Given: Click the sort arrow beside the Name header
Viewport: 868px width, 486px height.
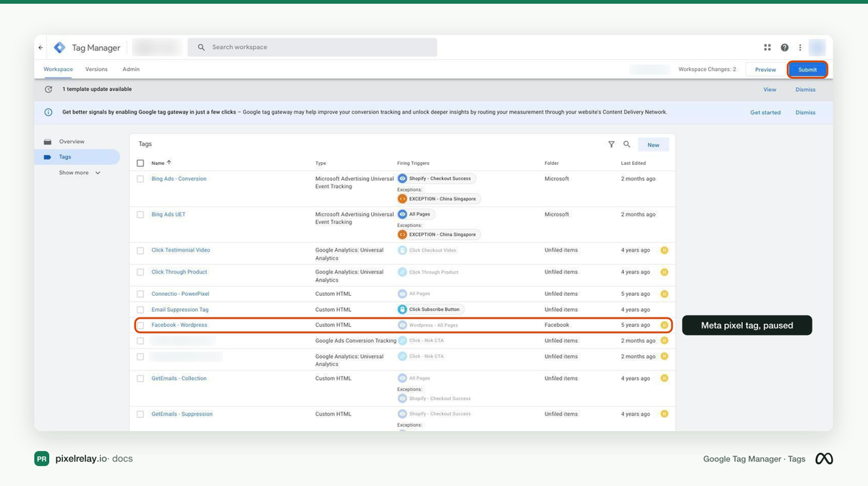Looking at the screenshot, I should pos(169,163).
